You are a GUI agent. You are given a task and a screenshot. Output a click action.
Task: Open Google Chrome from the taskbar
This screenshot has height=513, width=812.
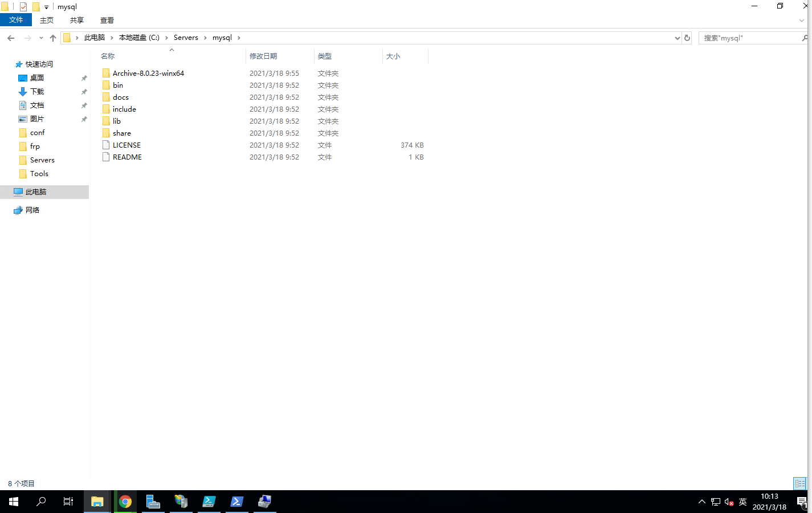pyautogui.click(x=125, y=502)
